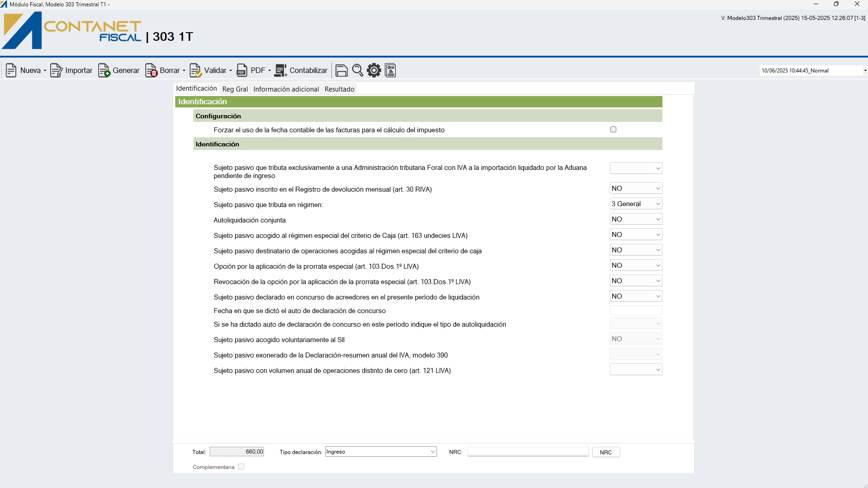Viewport: 868px width, 488px height.
Task: Open the Tipo declaración Ingreso dropdown
Action: (381, 452)
